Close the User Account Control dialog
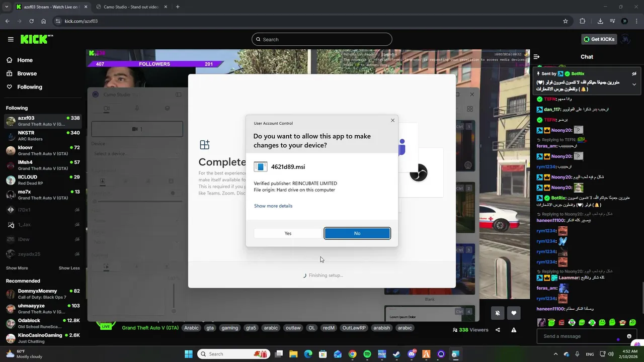This screenshot has width=644, height=362. [393, 120]
